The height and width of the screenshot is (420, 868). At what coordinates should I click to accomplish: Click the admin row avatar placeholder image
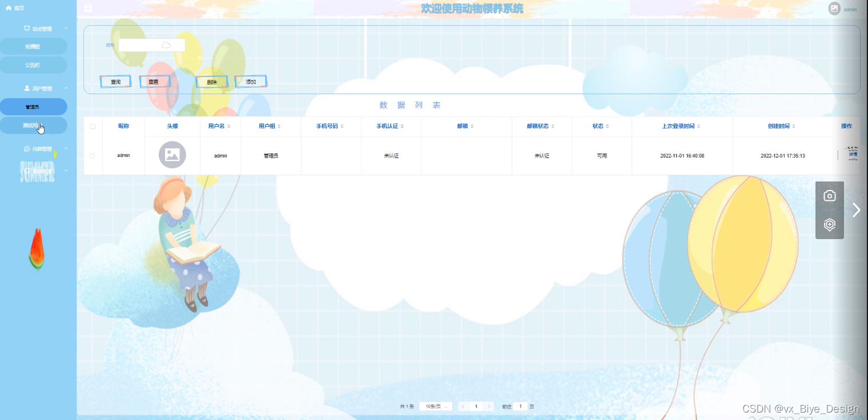172,155
